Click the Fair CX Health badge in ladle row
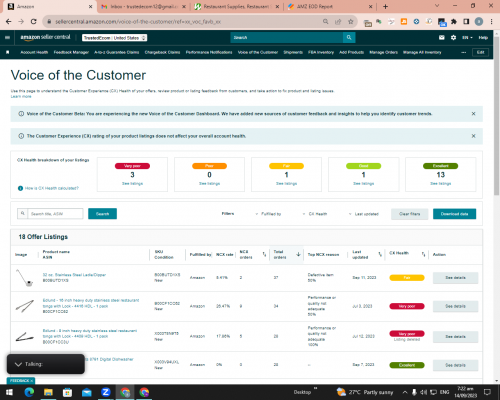500x400 pixels. click(407, 278)
